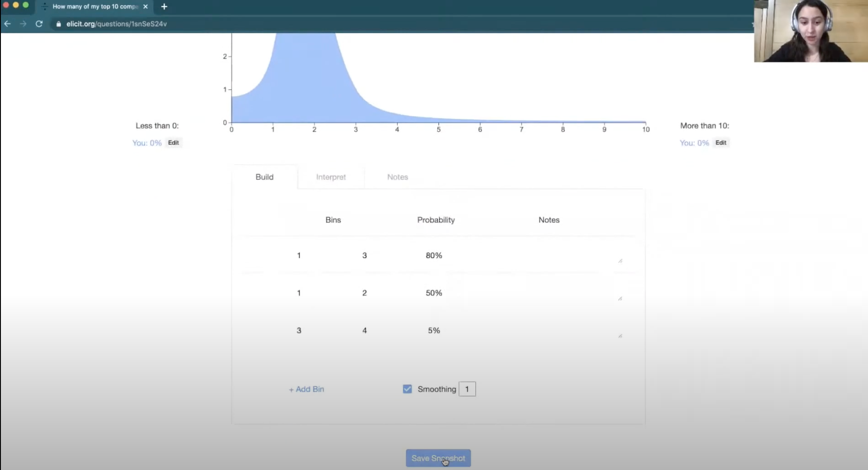Click the 80% probability value
The width and height of the screenshot is (868, 470).
click(434, 255)
